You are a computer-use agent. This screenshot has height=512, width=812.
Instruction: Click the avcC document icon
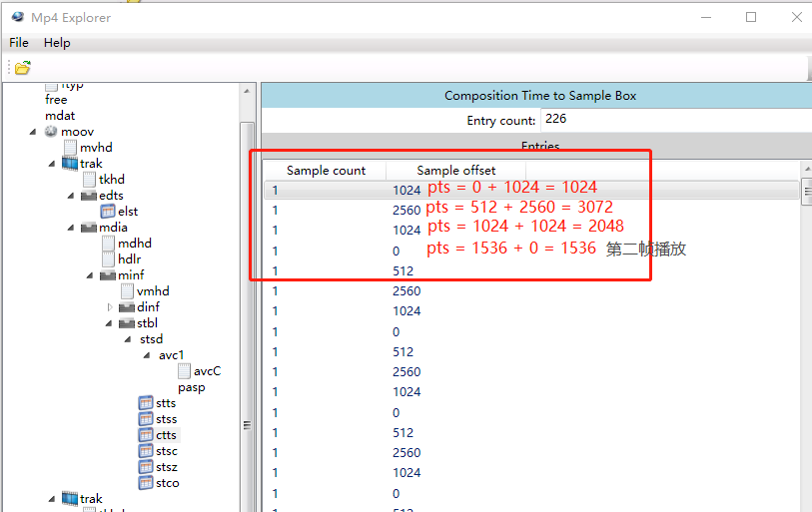(184, 371)
